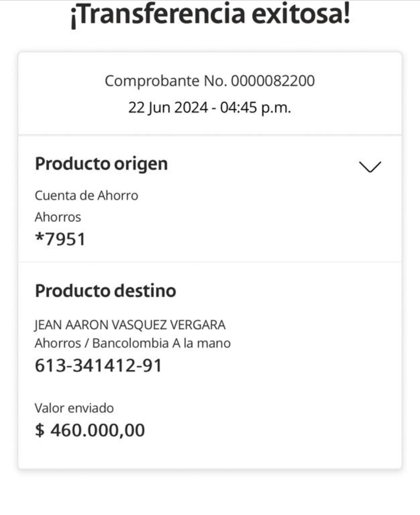Tap the time 04:45 p.m.
Screen dimensions: 420x515
[x=255, y=107]
